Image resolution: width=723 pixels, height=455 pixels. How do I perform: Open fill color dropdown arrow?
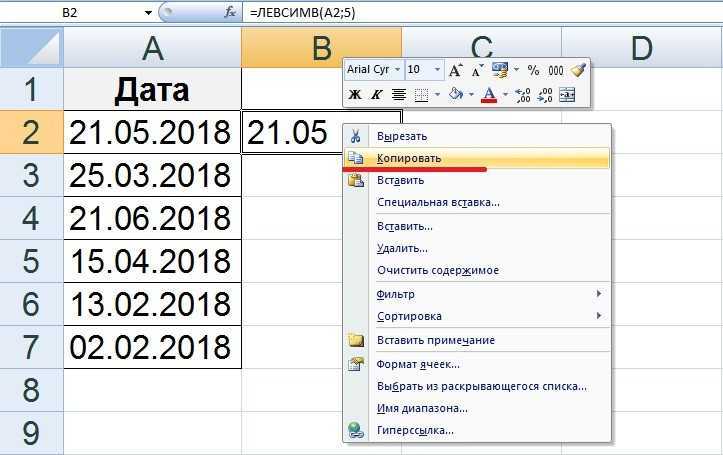click(471, 95)
